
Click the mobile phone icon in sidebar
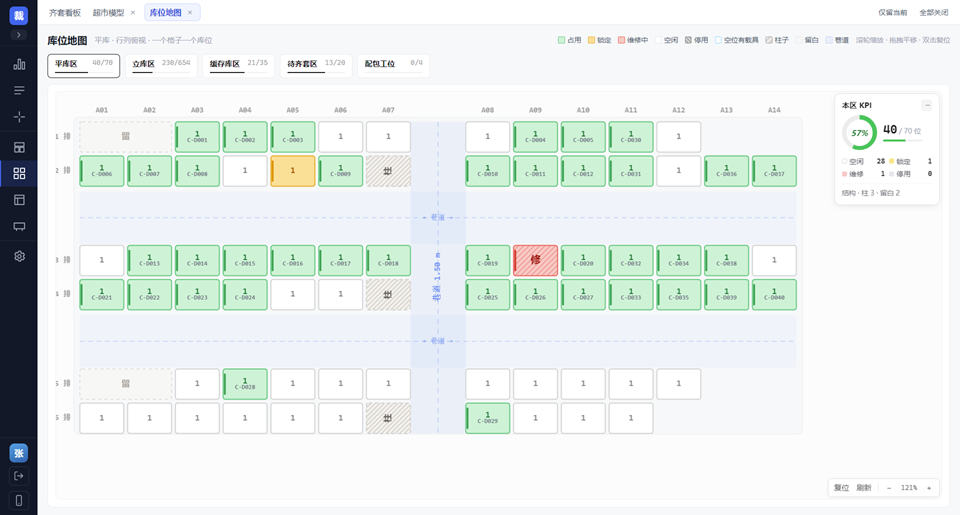[18, 500]
